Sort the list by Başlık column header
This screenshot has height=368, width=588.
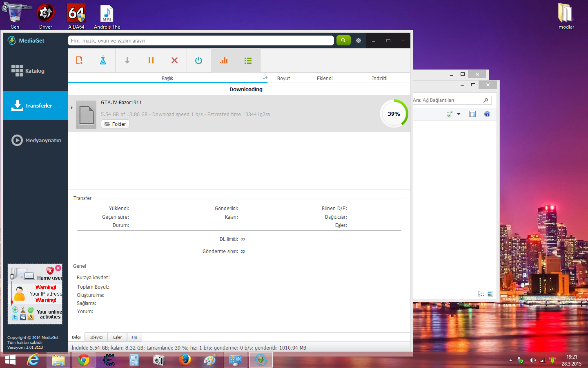point(167,78)
